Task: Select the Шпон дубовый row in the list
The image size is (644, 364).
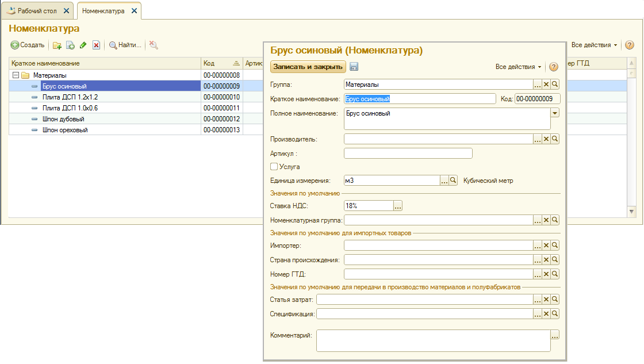Action: click(63, 119)
